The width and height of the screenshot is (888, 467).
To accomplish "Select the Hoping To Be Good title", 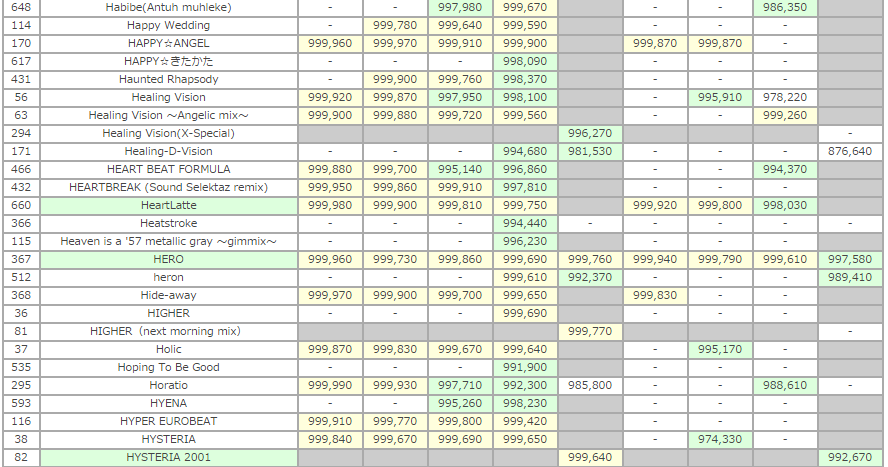I will tap(169, 367).
